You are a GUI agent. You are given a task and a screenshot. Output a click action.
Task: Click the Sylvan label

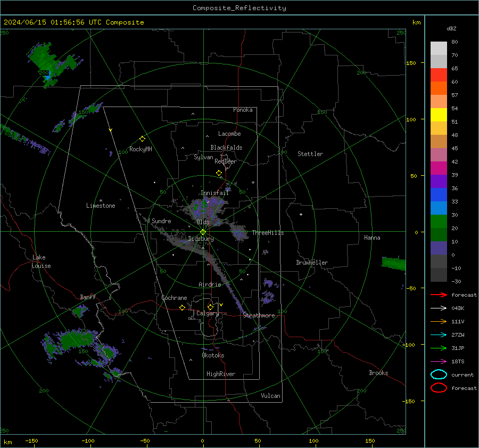tap(203, 157)
